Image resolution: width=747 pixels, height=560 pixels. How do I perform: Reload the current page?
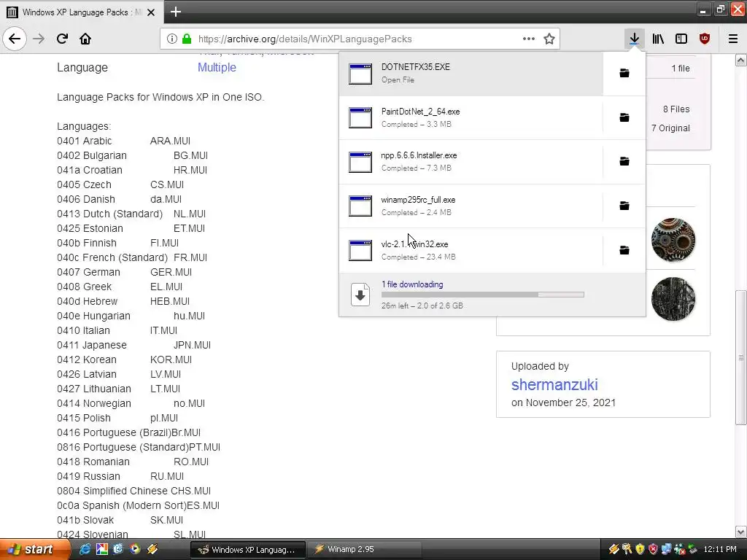coord(63,39)
